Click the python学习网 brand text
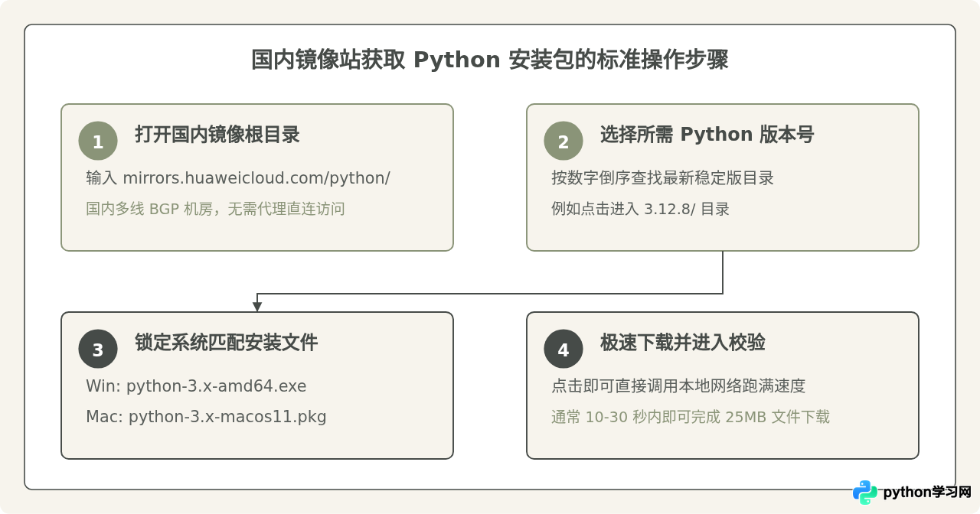 927,493
